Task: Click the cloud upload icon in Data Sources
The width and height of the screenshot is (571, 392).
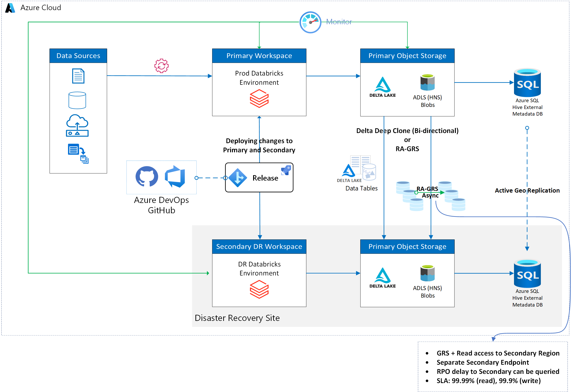Action: click(77, 125)
